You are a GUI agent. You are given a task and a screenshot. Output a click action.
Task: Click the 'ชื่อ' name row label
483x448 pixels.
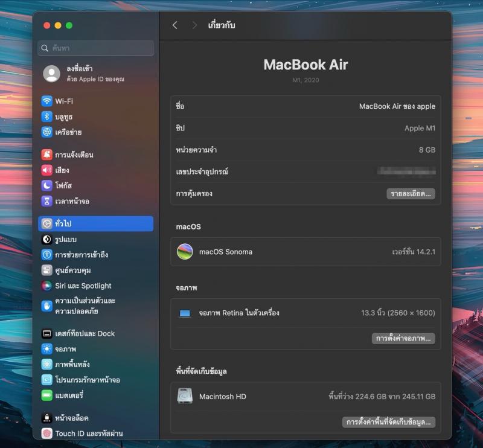click(180, 106)
